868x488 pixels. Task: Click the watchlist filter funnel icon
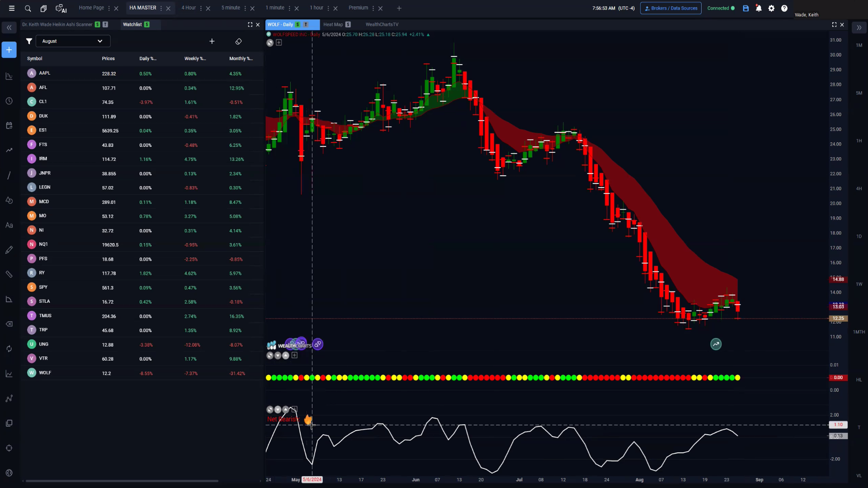(29, 41)
